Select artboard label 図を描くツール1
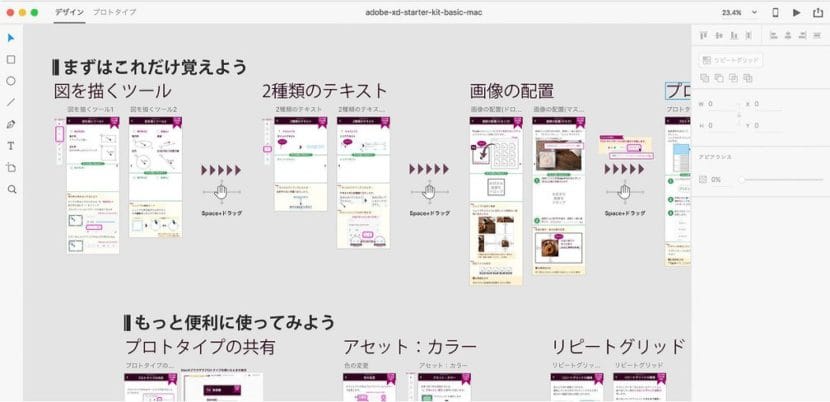Screen dimensions: 830x402 pos(91,109)
